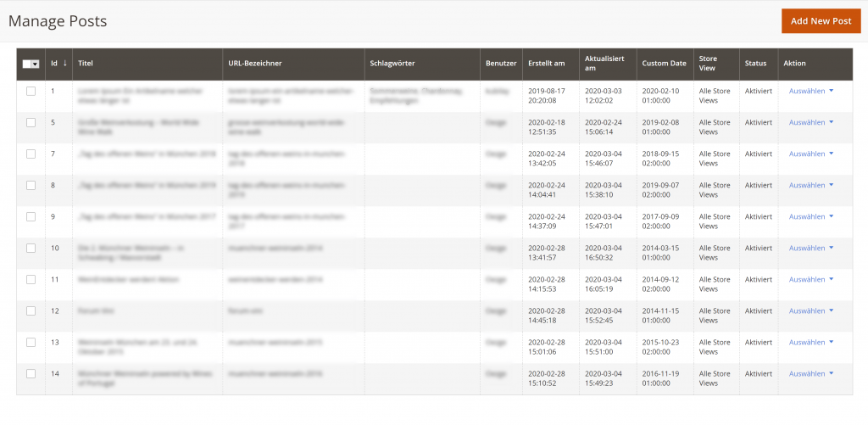Click the Store View column header

tap(716, 63)
